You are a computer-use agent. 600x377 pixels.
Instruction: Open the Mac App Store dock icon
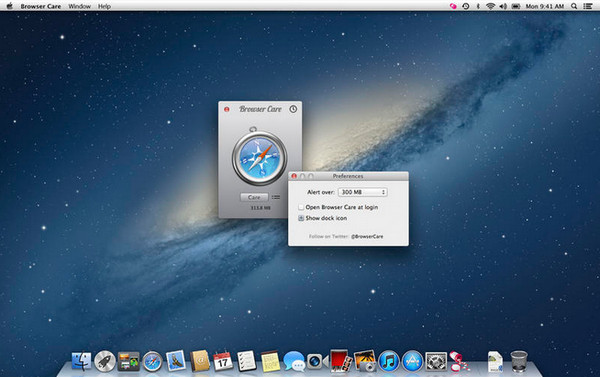pos(412,361)
